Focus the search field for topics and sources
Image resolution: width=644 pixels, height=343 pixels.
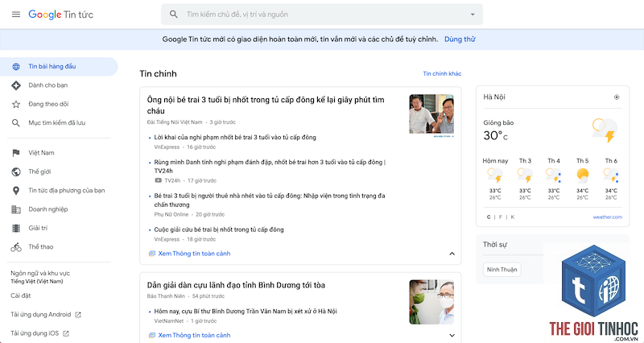[321, 14]
